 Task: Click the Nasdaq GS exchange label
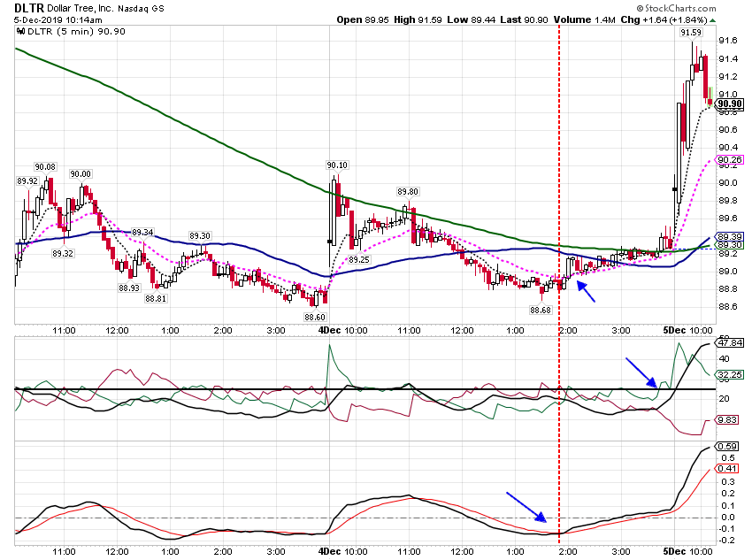pos(141,8)
